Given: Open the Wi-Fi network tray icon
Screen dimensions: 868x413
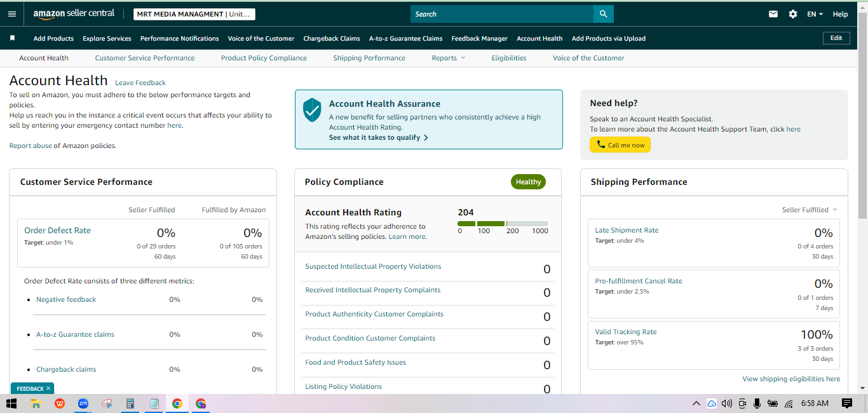Looking at the screenshot, I should (789, 403).
